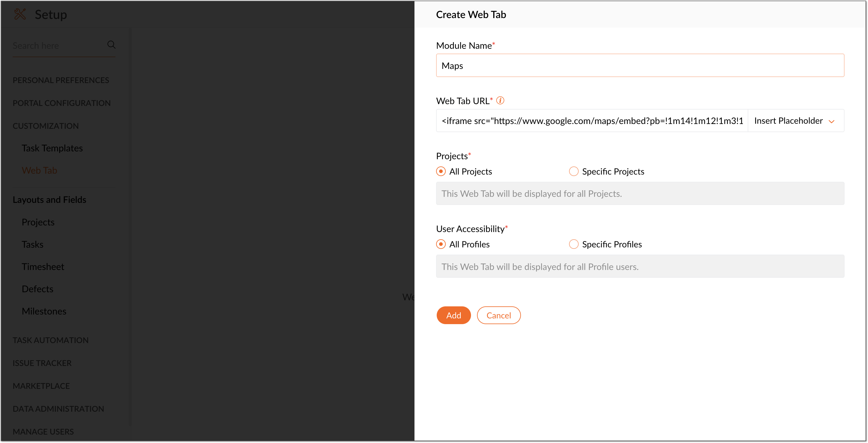Expand DATA ADMINISTRATION section

[x=58, y=409]
